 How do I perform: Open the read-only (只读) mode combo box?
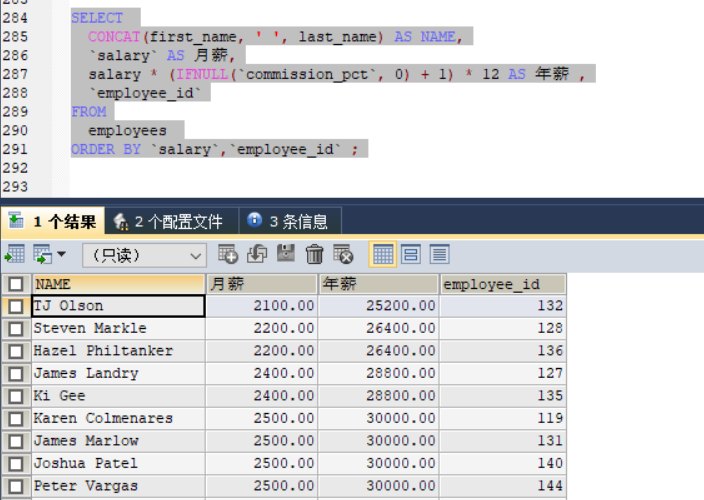[144, 255]
